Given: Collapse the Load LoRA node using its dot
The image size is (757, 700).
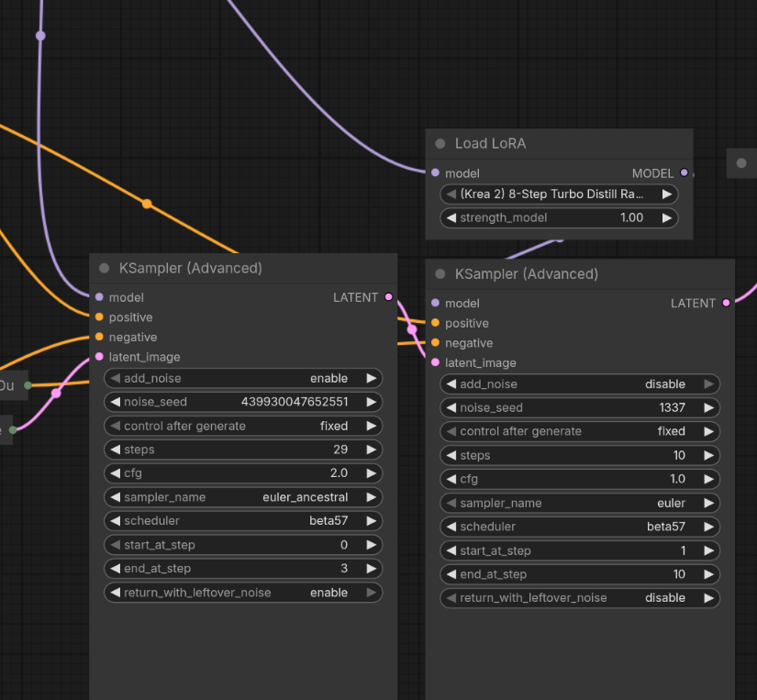Looking at the screenshot, I should click(440, 143).
